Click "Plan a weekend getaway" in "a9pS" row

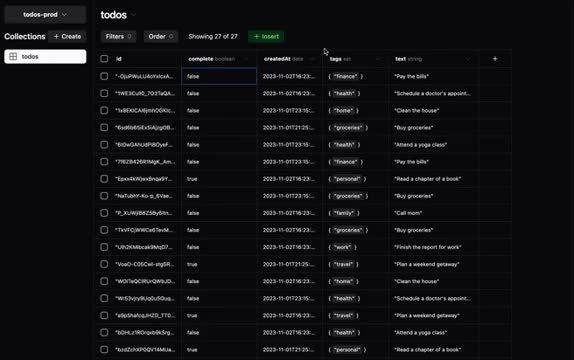[427, 315]
